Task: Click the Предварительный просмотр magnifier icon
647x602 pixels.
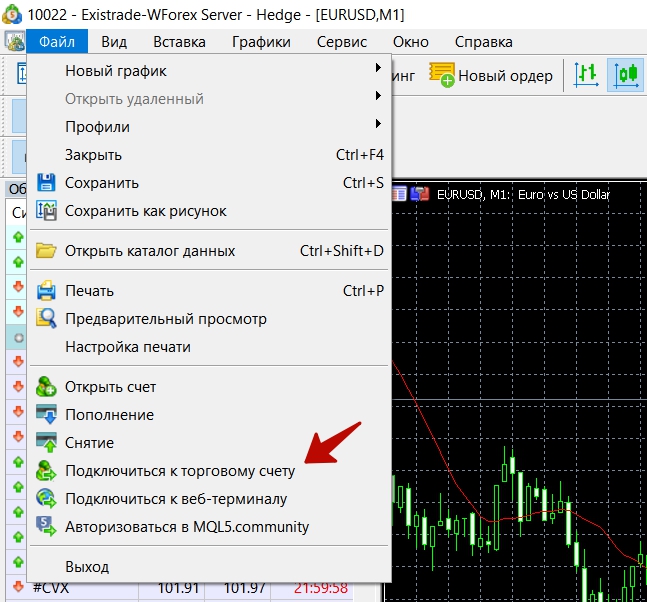Action: 46,319
